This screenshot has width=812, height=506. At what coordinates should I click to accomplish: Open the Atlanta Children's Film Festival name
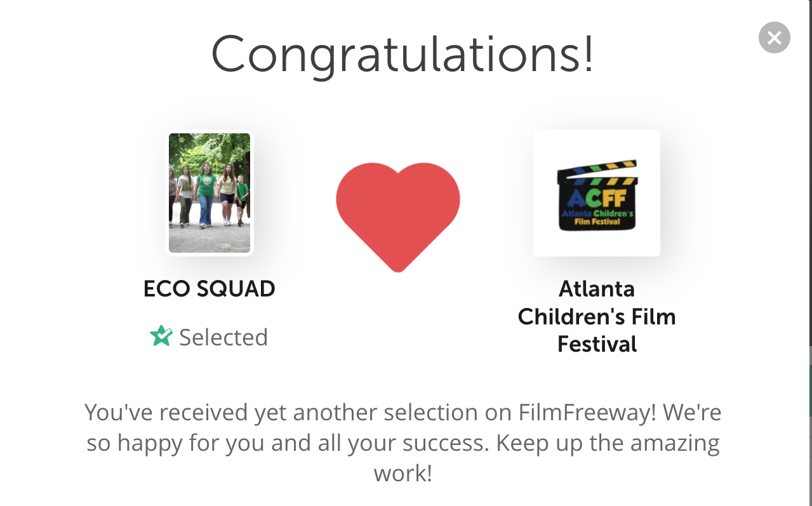[x=597, y=316]
